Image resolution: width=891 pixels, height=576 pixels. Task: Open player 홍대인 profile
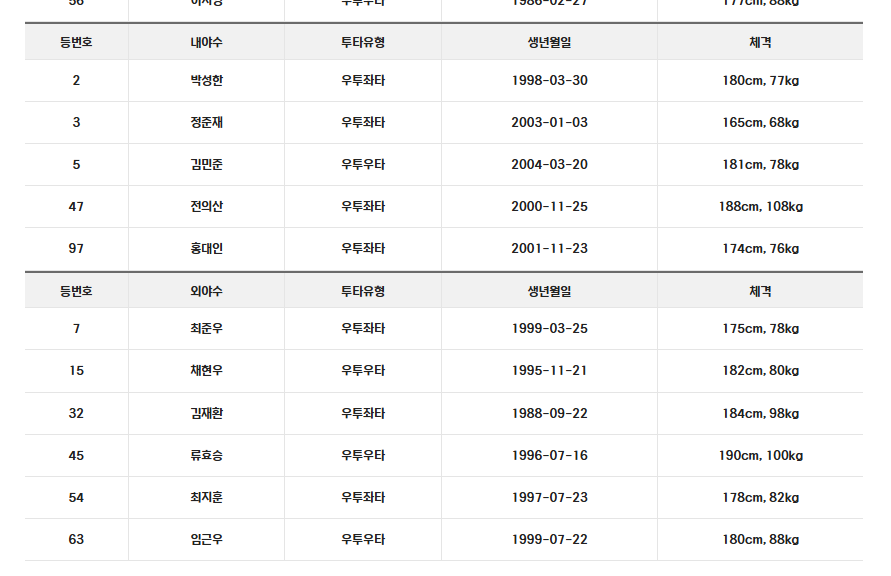(x=206, y=249)
